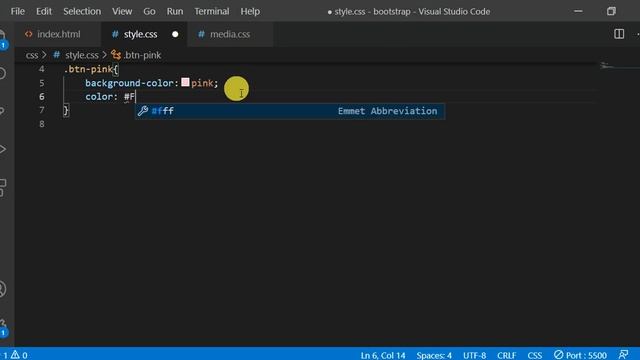
Task: Open the Search activity bar icon
Action: click(2, 73)
